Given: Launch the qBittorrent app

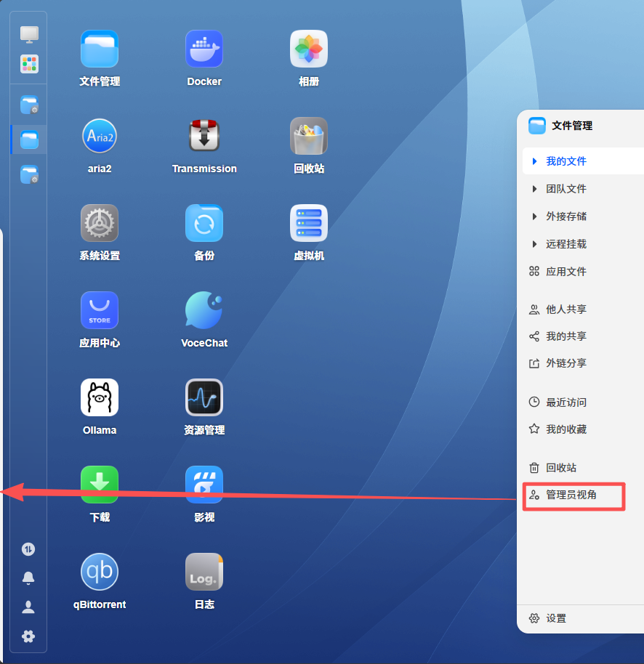Looking at the screenshot, I should coord(100,572).
